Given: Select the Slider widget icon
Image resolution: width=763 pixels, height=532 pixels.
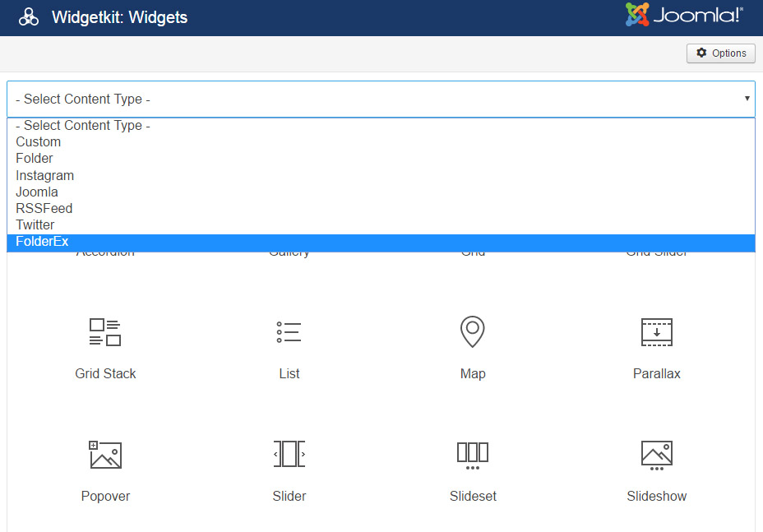Looking at the screenshot, I should (289, 454).
